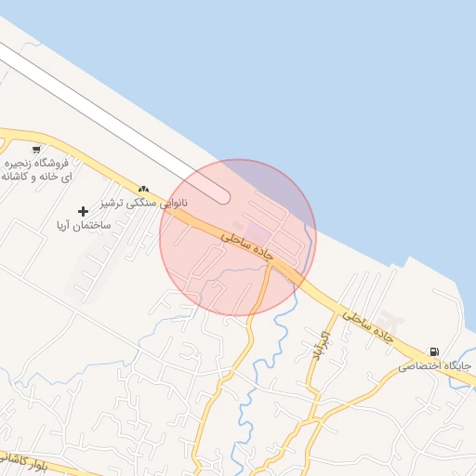Select the جاده ساحلی label near the fuel station

click(368, 327)
